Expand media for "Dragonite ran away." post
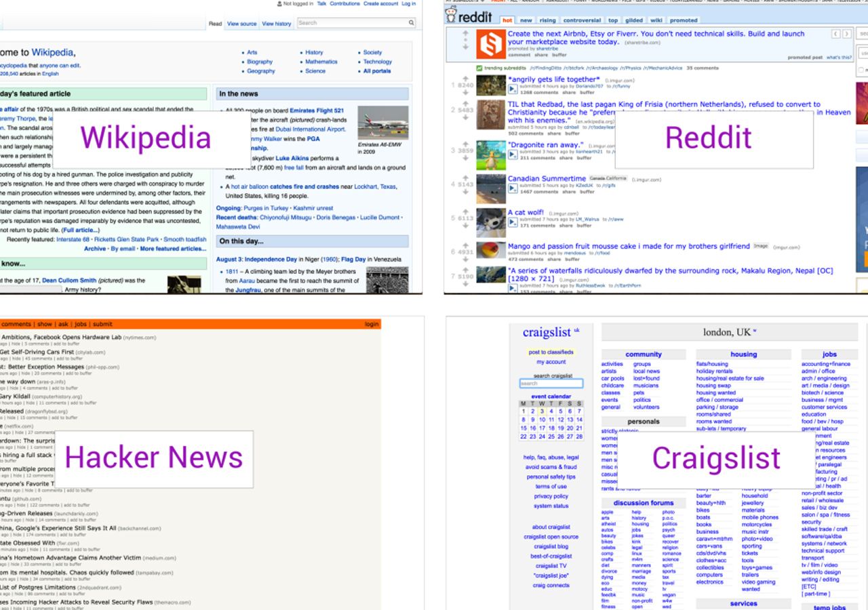868x610 pixels. click(512, 155)
